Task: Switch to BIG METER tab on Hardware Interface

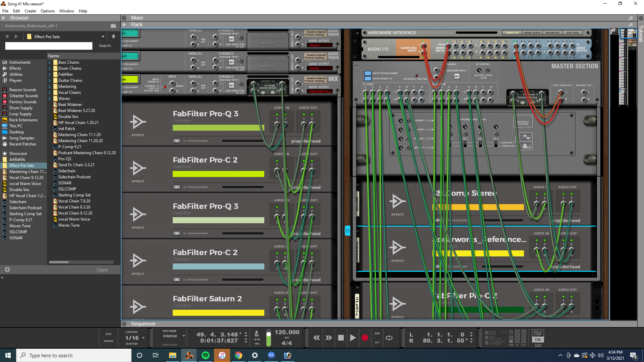Action: coord(552,33)
